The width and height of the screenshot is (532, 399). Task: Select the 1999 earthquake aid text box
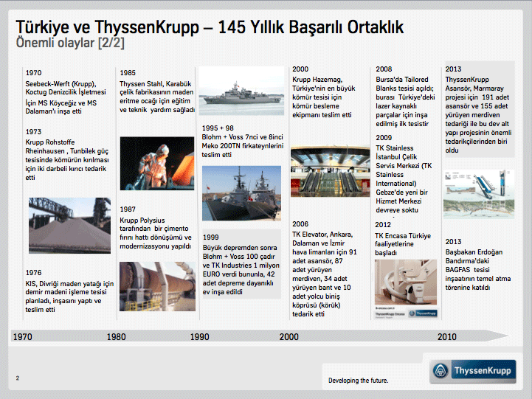click(x=241, y=264)
